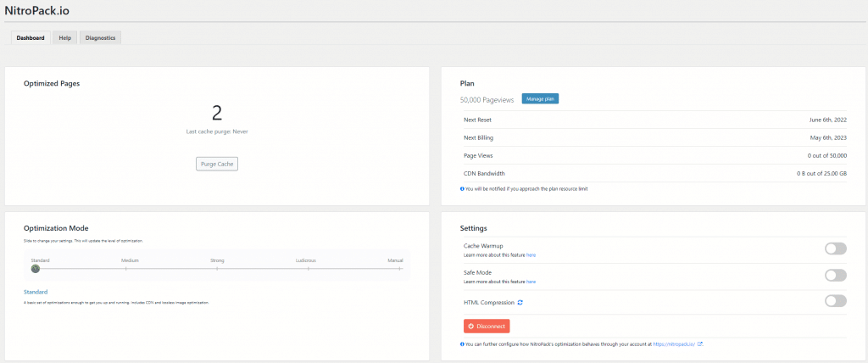Enable the Cache Warmup toggle
Viewport: 868px width, 363px height.
835,249
